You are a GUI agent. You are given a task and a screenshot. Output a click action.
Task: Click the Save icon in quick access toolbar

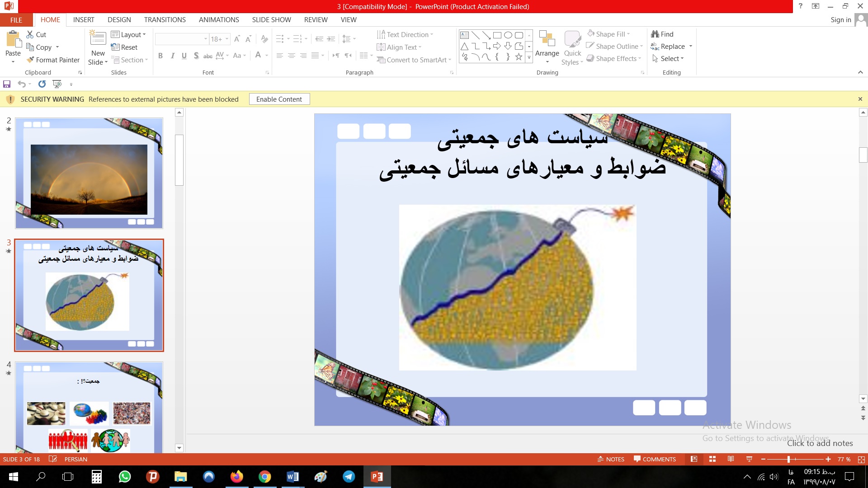[7, 84]
